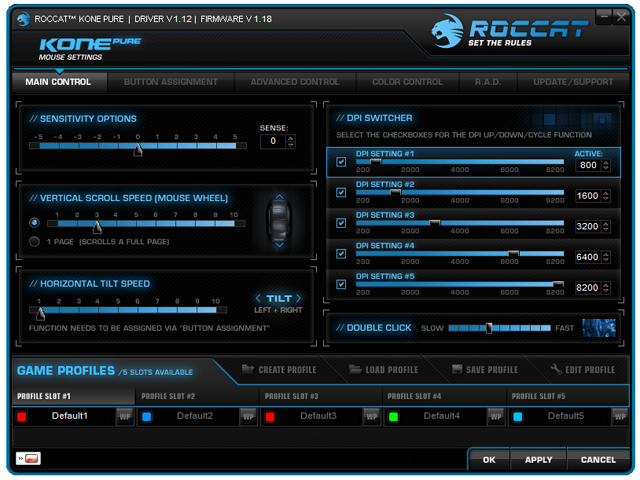Click the ROCCAT icon in title bar
The width and height of the screenshot is (640, 480).
pos(24,19)
